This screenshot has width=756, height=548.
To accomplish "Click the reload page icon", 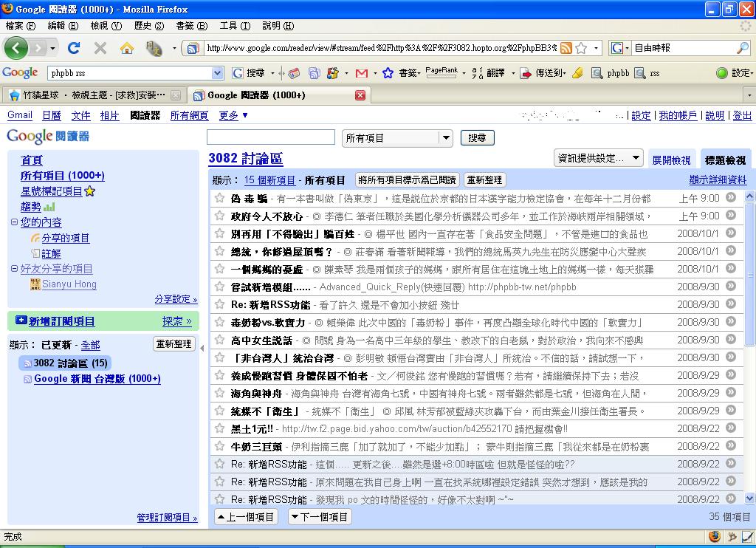I will tap(74, 48).
